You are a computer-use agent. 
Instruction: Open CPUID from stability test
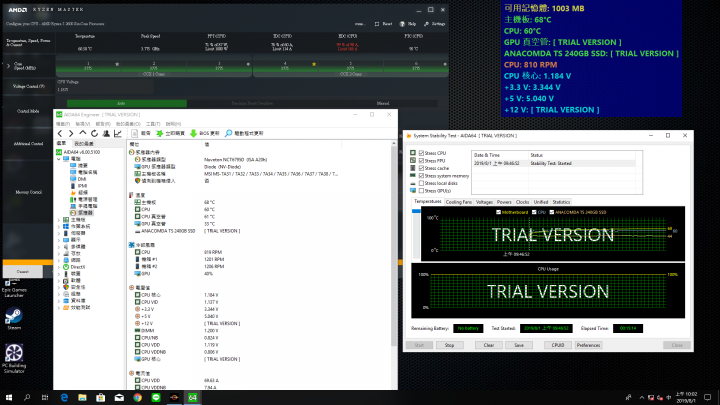pyautogui.click(x=558, y=345)
